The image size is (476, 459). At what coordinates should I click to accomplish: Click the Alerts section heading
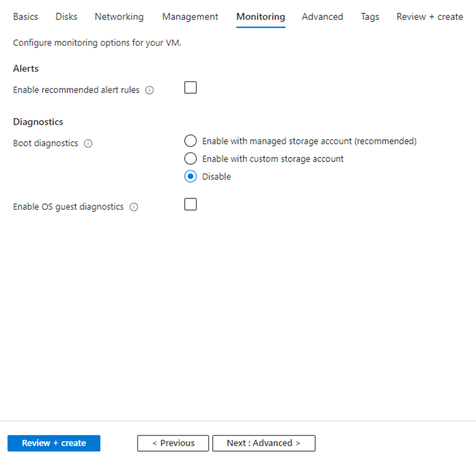(25, 68)
